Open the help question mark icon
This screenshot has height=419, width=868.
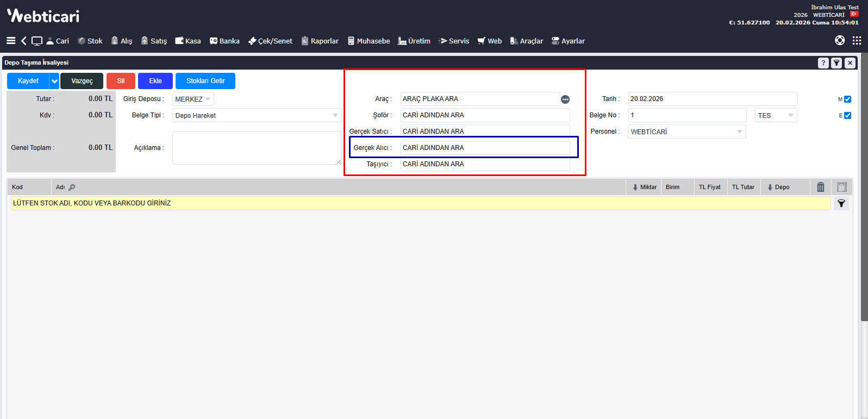[x=823, y=63]
